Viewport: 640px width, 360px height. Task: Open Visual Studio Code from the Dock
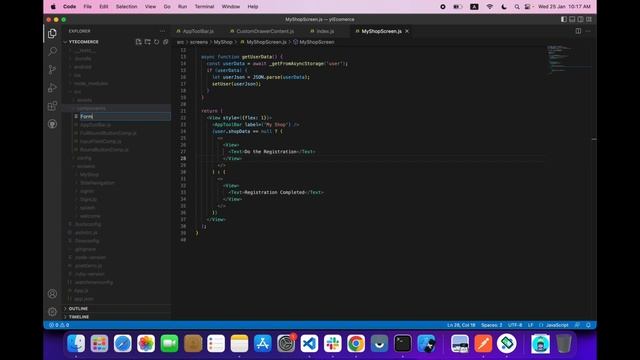coord(309,343)
